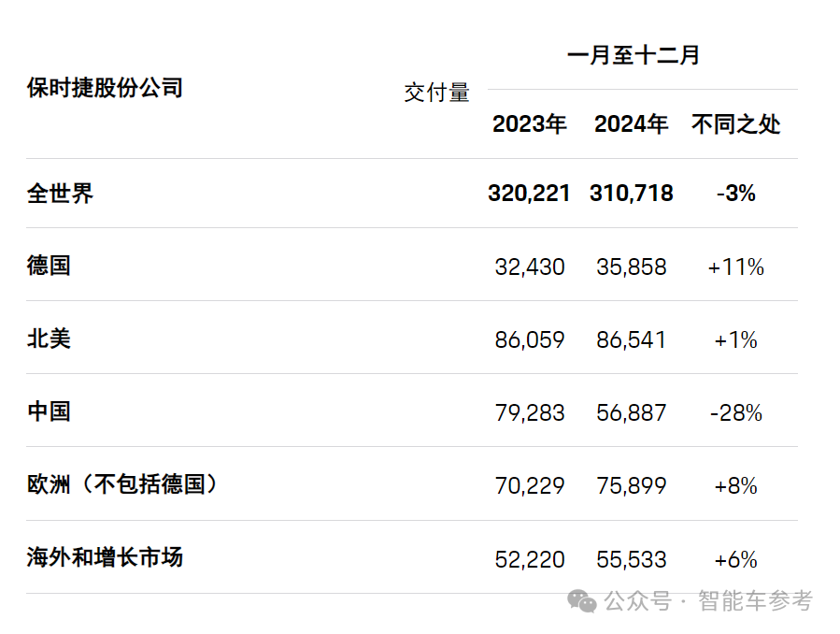Click the -28% change for China

(735, 412)
